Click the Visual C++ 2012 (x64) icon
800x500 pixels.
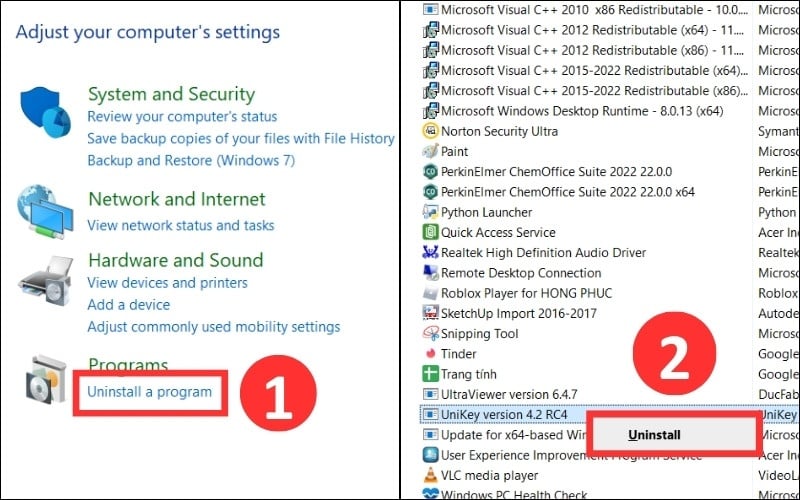[x=430, y=30]
